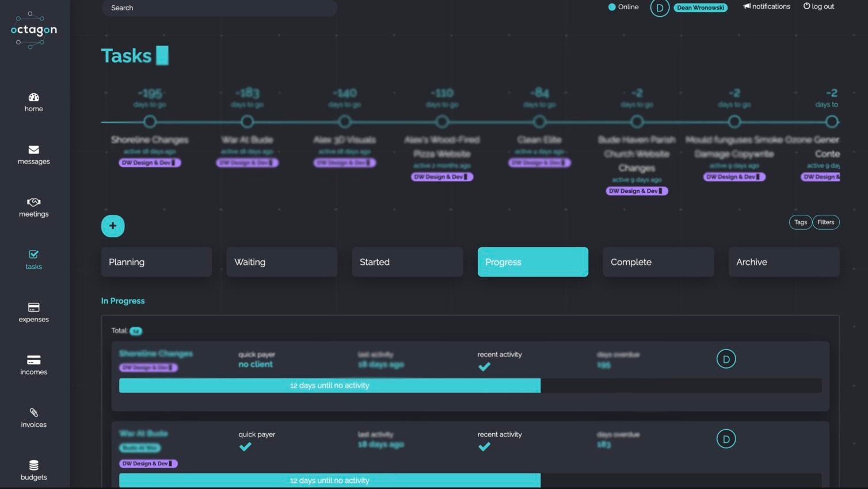The width and height of the screenshot is (868, 489).
Task: Click recent activity checkmark on Shoreline Changes row
Action: [x=485, y=366]
